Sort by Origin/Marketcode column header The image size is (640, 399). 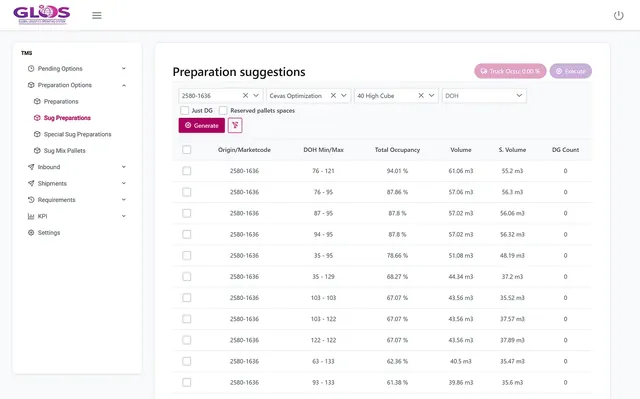point(244,150)
